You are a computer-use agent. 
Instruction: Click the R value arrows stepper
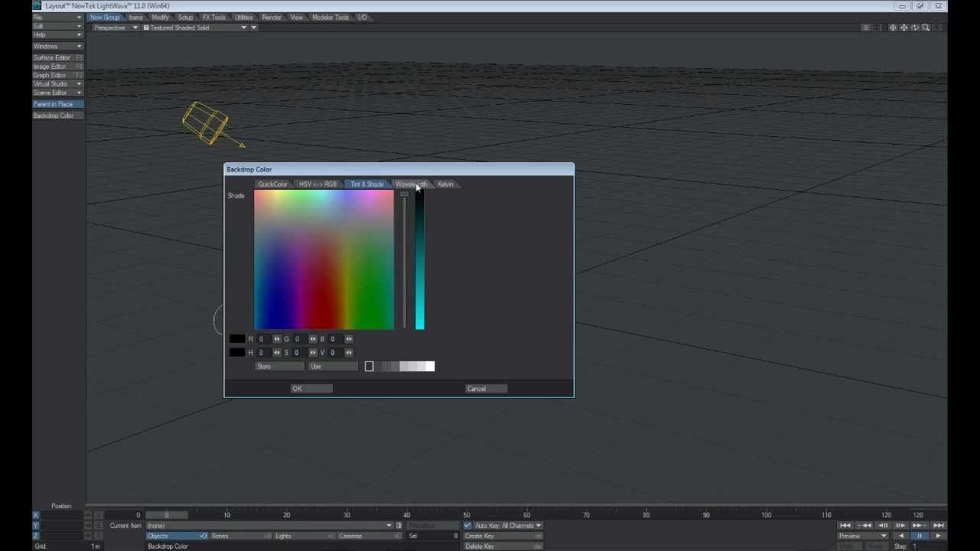click(276, 339)
